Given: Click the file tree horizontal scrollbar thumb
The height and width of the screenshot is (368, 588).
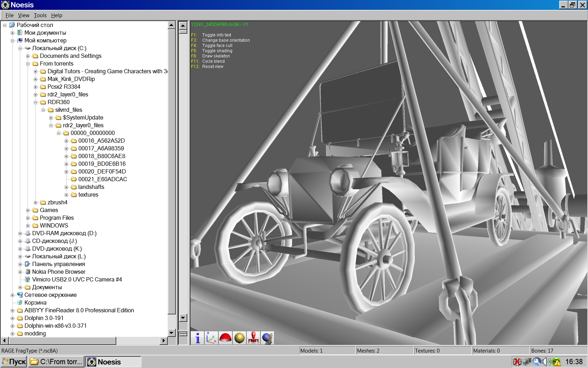Looking at the screenshot, I should [x=62, y=340].
